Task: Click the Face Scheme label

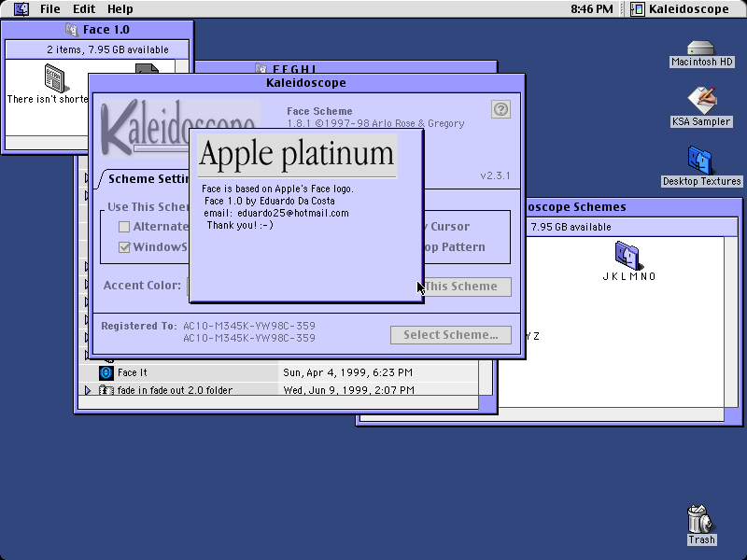Action: pyautogui.click(x=319, y=111)
